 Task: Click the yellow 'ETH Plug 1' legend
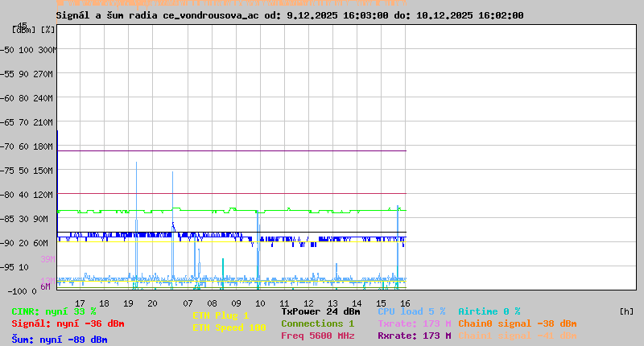[221, 316]
